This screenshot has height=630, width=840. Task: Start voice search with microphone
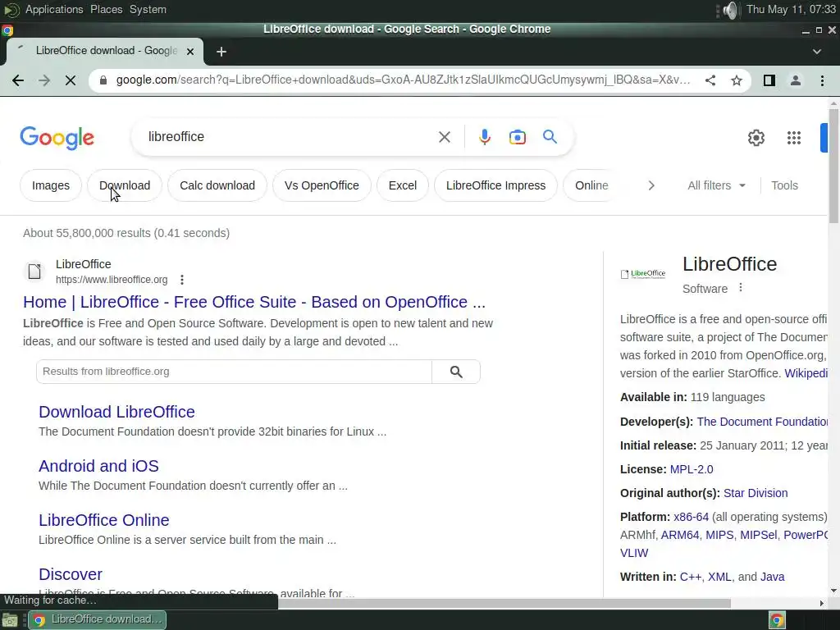(484, 137)
